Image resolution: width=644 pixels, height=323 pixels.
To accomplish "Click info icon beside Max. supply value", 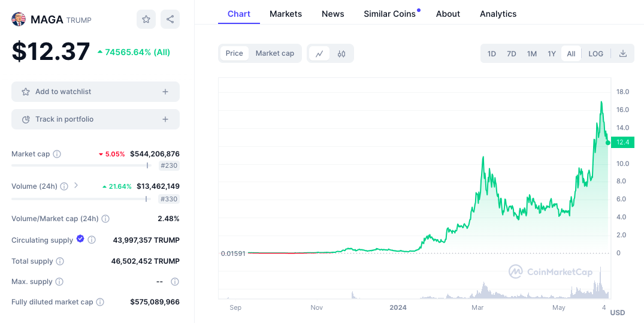I will click(174, 282).
